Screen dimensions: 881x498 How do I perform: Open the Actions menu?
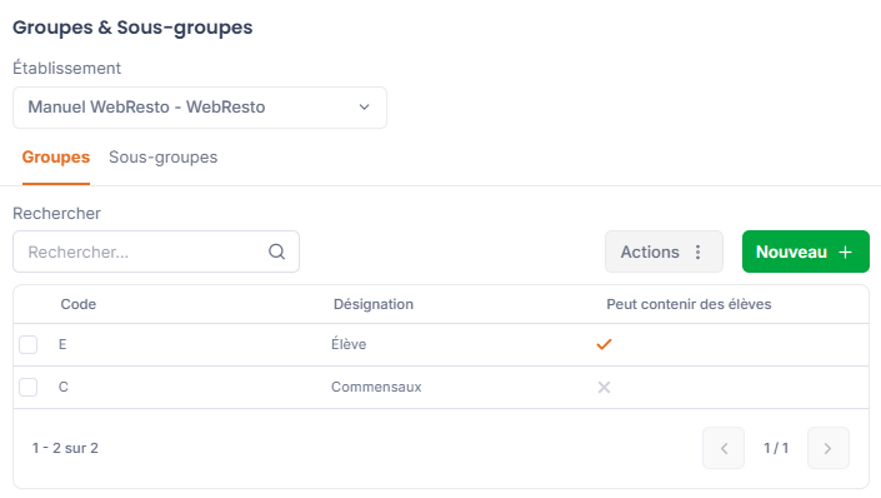tap(664, 252)
